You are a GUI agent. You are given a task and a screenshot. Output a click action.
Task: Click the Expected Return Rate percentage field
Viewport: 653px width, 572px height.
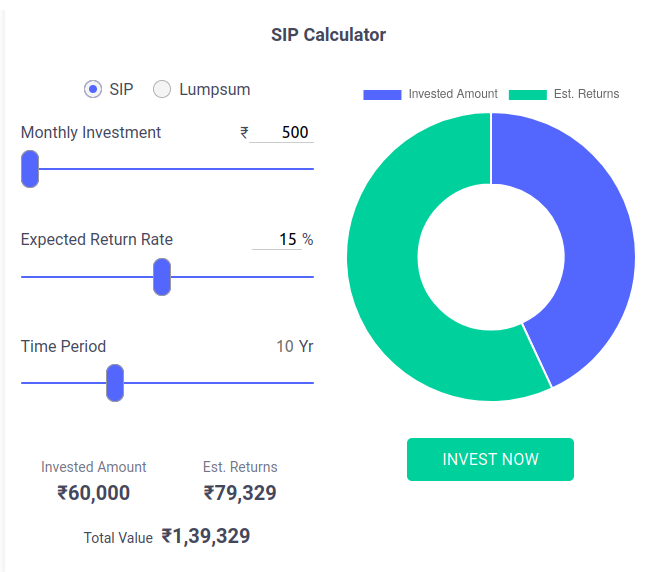pos(276,239)
